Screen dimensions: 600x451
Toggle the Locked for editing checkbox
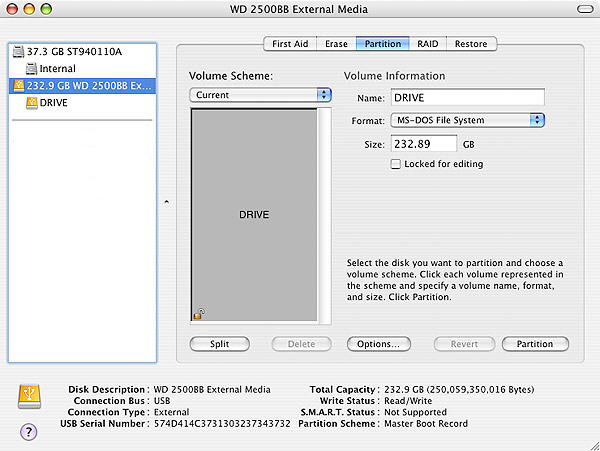coord(395,164)
